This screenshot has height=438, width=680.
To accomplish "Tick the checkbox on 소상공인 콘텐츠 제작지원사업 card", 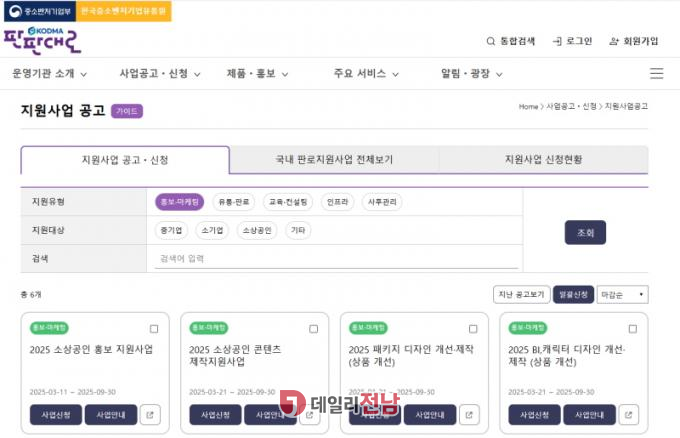I will click(x=313, y=328).
